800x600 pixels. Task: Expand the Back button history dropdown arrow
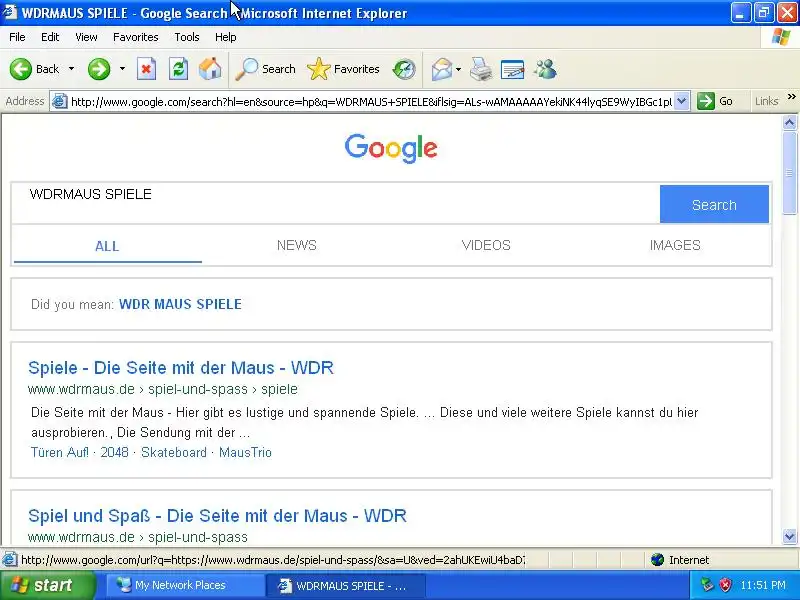pos(71,68)
